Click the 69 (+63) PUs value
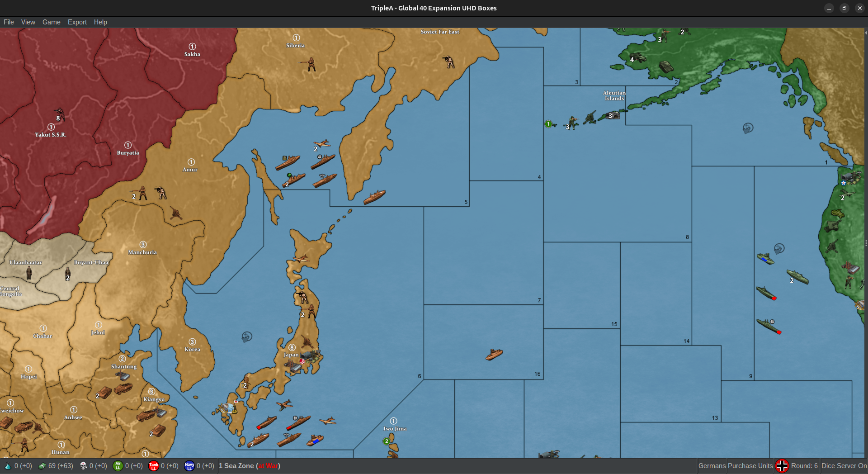Image resolution: width=868 pixels, height=474 pixels. [61, 466]
